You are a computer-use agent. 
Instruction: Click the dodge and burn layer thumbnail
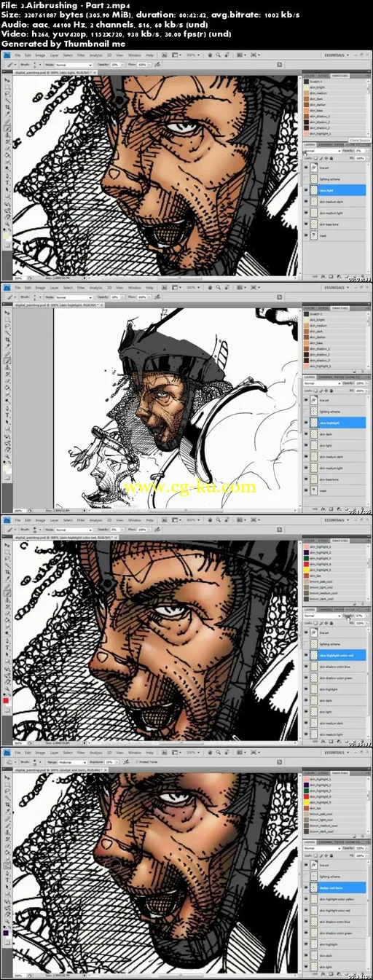[314, 887]
